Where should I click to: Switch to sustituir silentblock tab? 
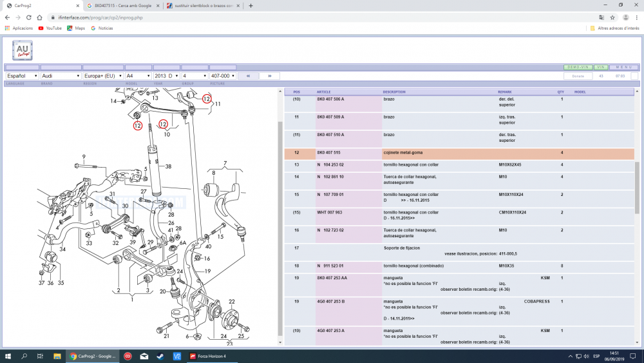click(204, 6)
